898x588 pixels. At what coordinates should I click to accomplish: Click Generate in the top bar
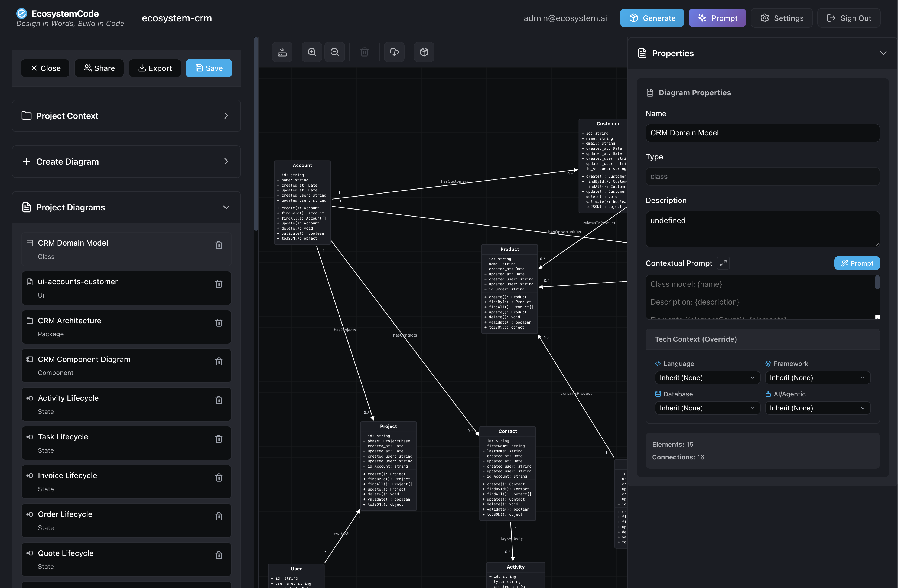[652, 18]
